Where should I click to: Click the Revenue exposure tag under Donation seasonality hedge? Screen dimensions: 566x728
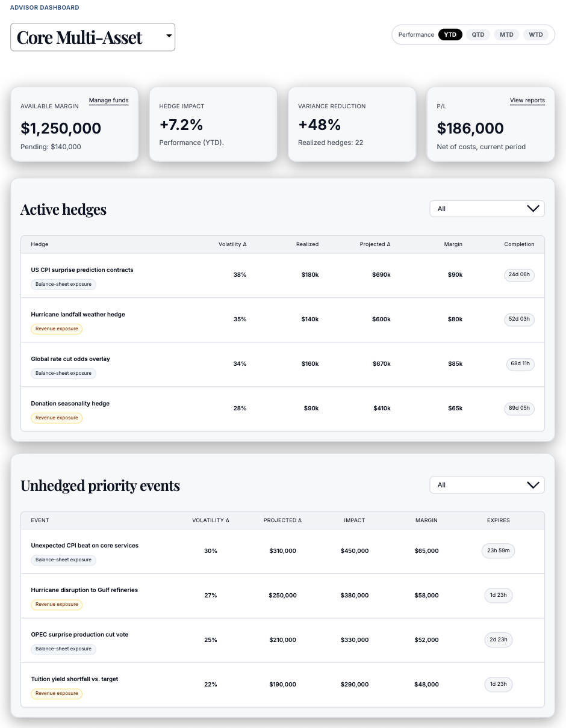click(57, 418)
